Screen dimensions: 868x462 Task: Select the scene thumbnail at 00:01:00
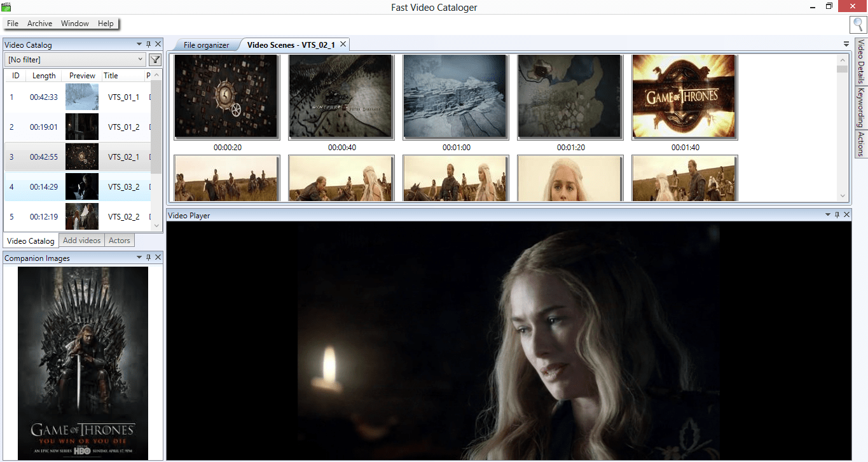pyautogui.click(x=456, y=97)
